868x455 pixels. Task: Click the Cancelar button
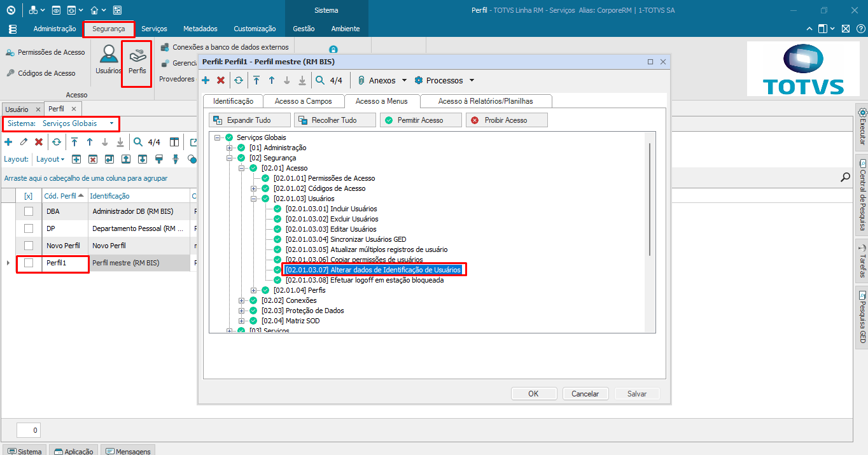(585, 394)
